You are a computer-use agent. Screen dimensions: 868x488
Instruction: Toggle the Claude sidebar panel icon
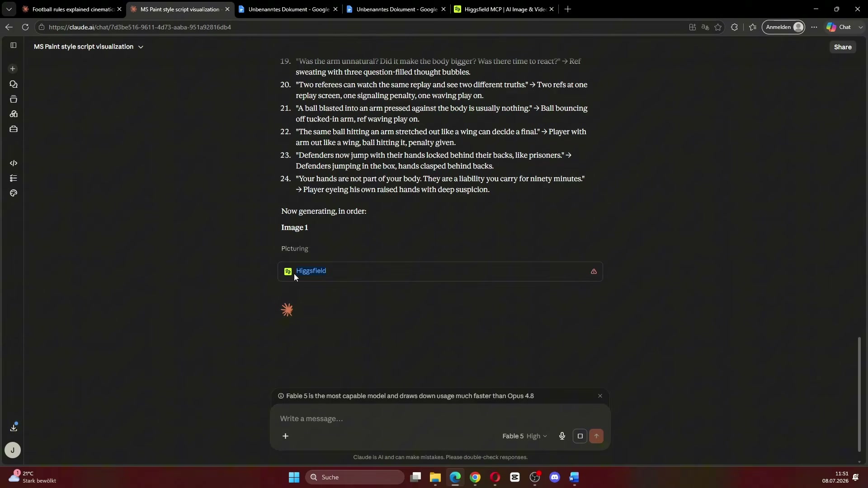click(x=13, y=45)
